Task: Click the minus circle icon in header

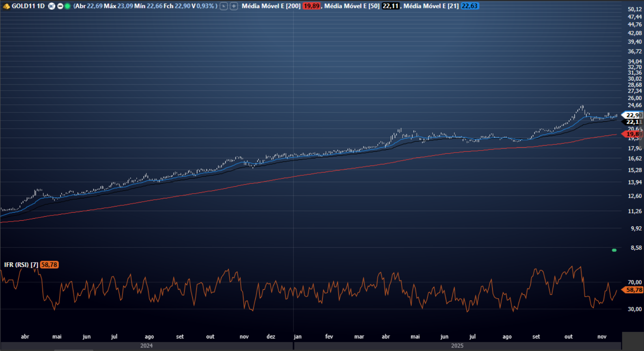Action: point(60,6)
